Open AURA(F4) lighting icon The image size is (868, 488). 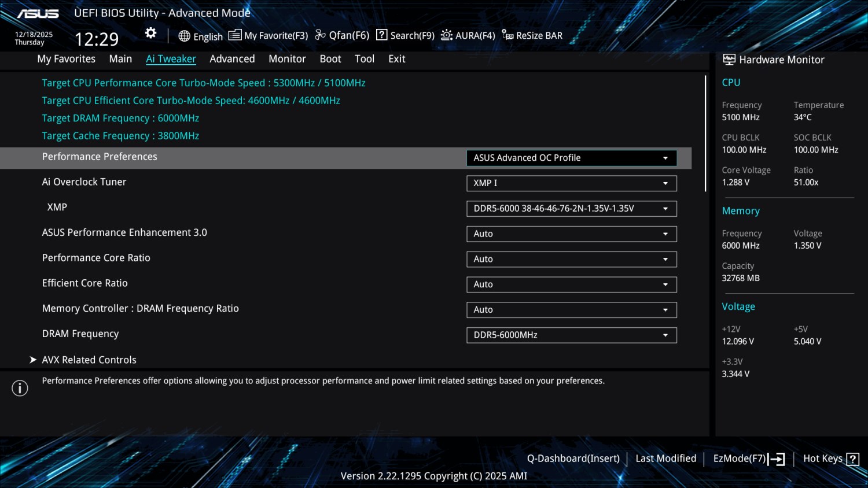tap(446, 35)
